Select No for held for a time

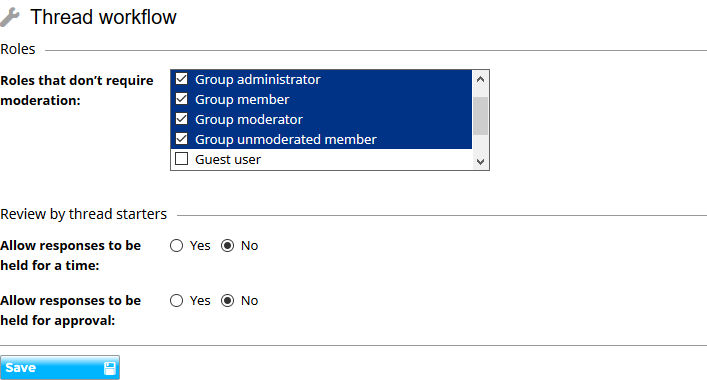227,246
